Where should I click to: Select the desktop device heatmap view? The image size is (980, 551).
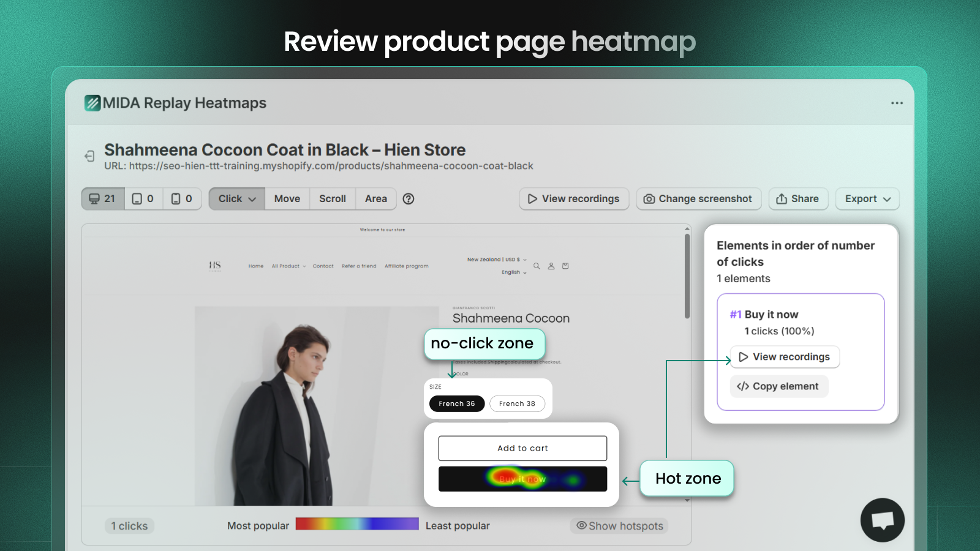pos(102,198)
